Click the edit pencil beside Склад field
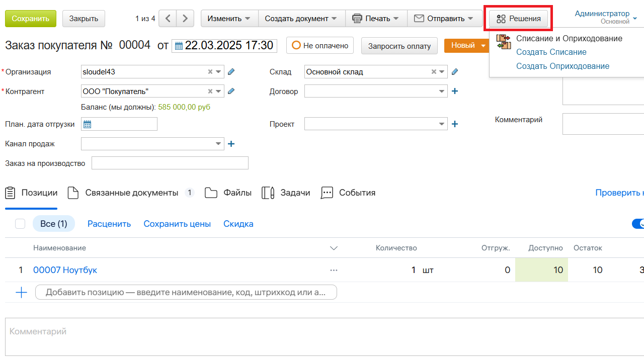The image size is (644, 362). [455, 72]
